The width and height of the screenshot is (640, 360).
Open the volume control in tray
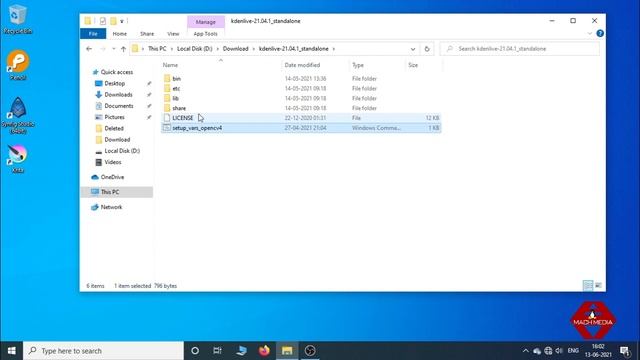pos(559,351)
